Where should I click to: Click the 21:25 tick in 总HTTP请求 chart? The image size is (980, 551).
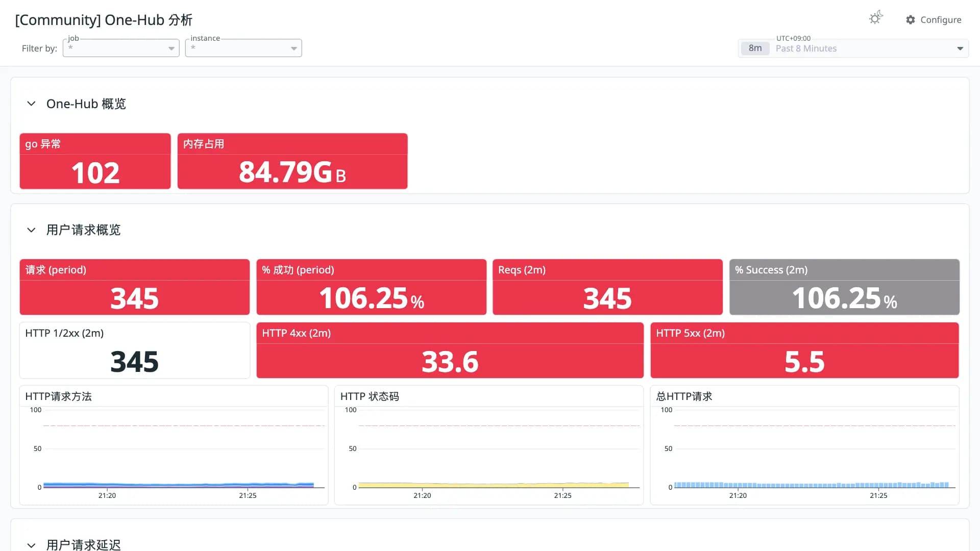point(878,495)
